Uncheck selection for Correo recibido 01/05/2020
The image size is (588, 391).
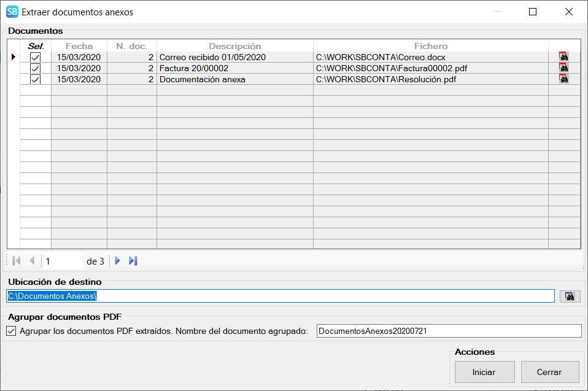36,57
